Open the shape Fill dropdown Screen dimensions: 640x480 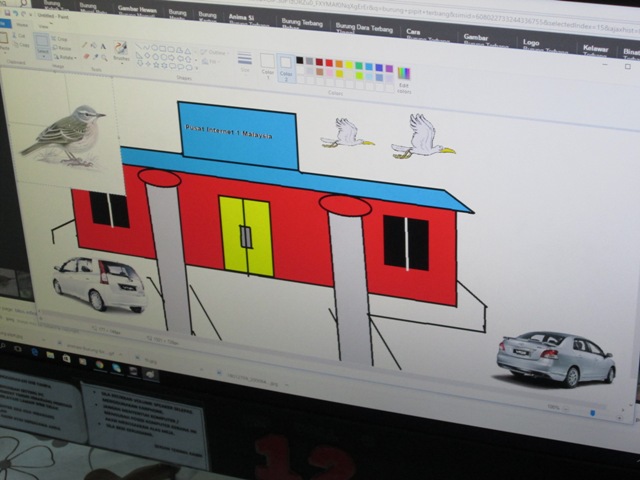210,62
